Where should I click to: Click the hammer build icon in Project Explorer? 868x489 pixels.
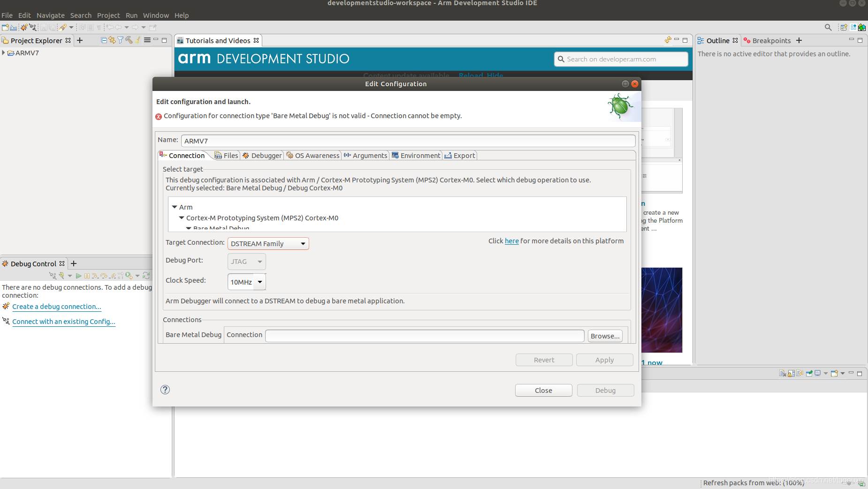click(129, 40)
